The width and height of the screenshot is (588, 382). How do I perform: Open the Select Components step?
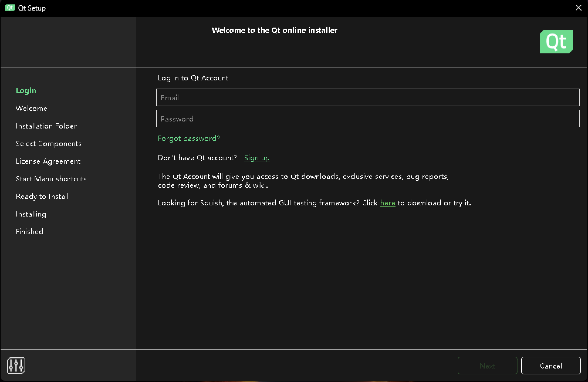click(x=48, y=143)
